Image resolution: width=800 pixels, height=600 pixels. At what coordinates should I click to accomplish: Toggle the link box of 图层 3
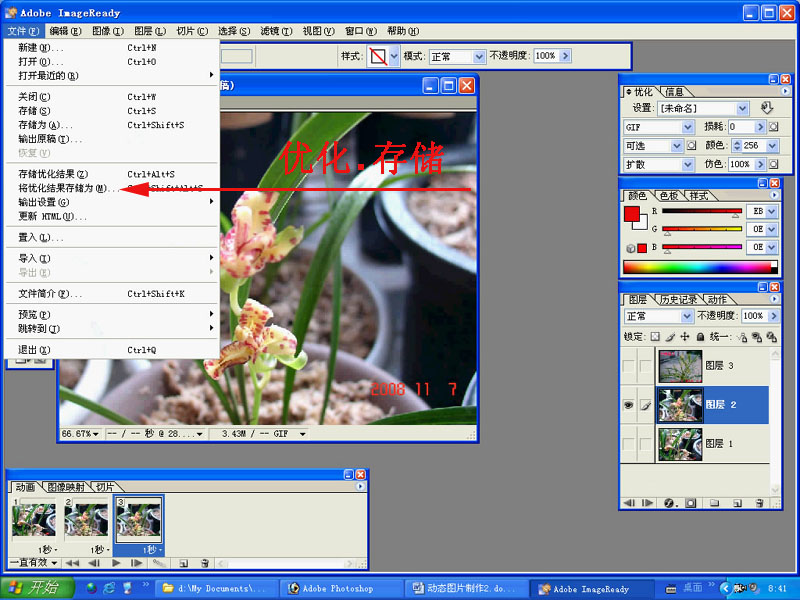pos(646,366)
